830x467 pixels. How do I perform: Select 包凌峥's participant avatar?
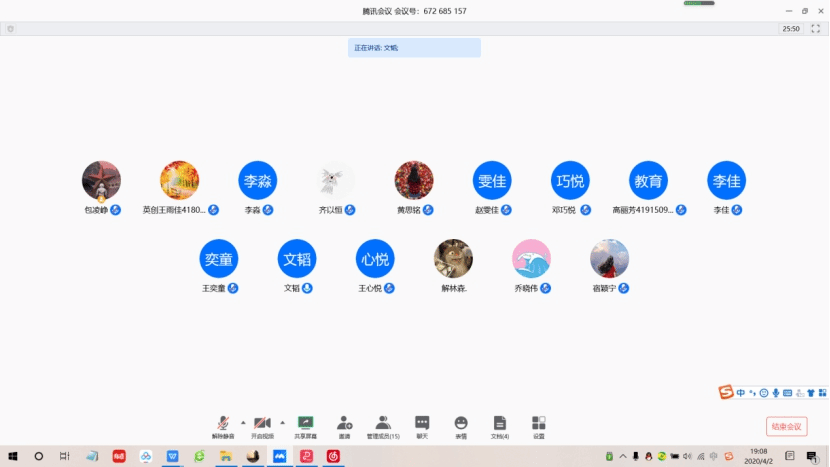[101, 181]
